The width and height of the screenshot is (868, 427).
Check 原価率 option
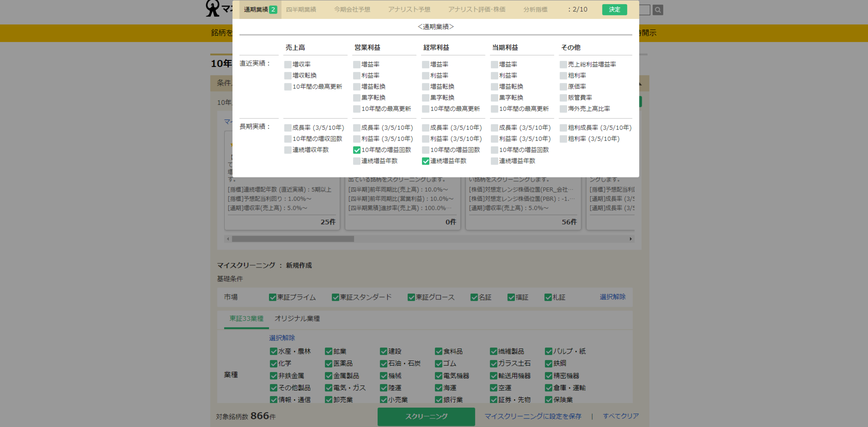(563, 87)
